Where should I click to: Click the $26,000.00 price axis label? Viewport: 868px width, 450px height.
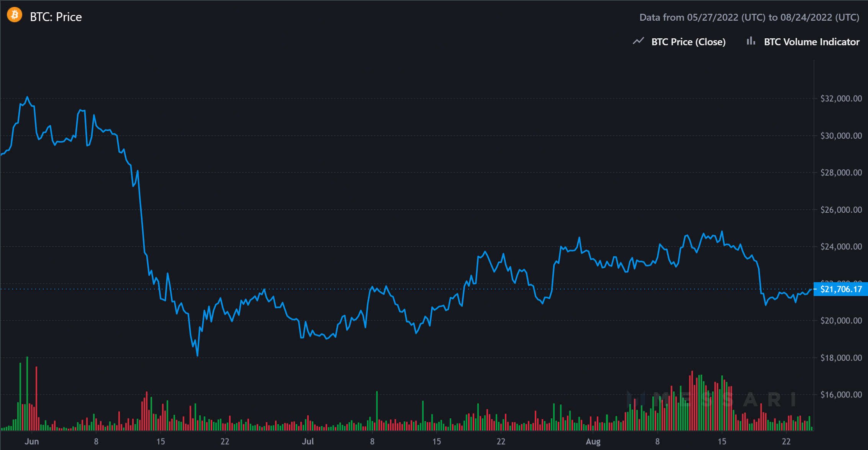tap(841, 210)
